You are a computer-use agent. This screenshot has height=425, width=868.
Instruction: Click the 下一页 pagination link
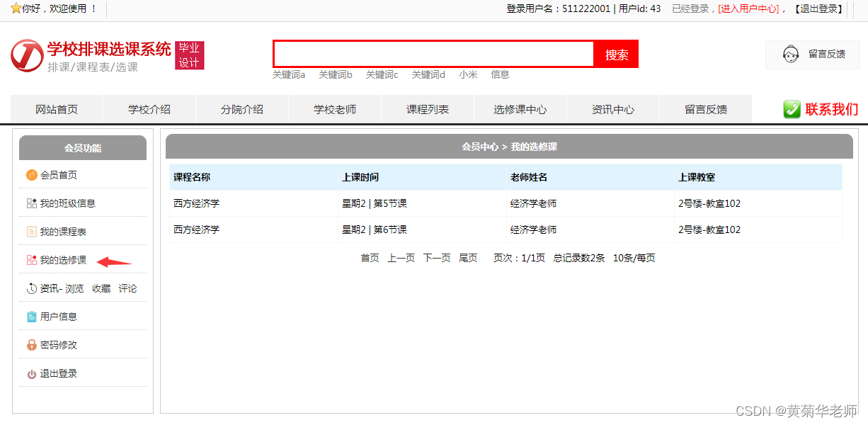[437, 258]
